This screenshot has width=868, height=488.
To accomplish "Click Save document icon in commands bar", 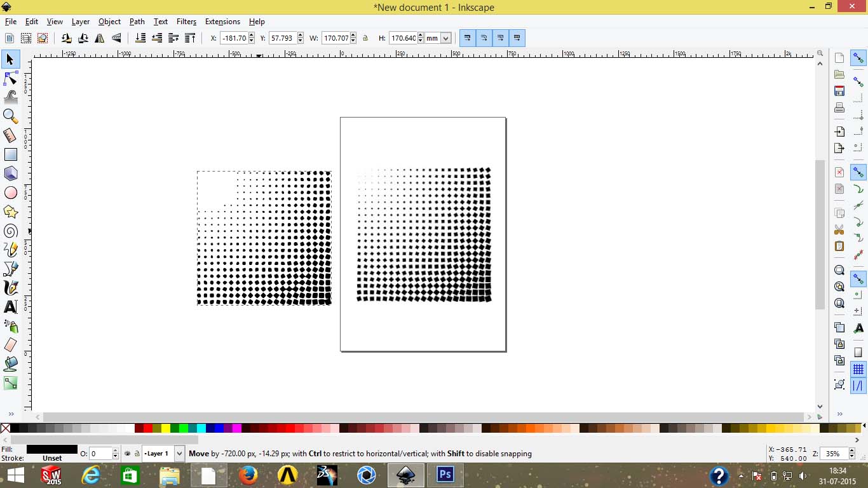I will [839, 91].
